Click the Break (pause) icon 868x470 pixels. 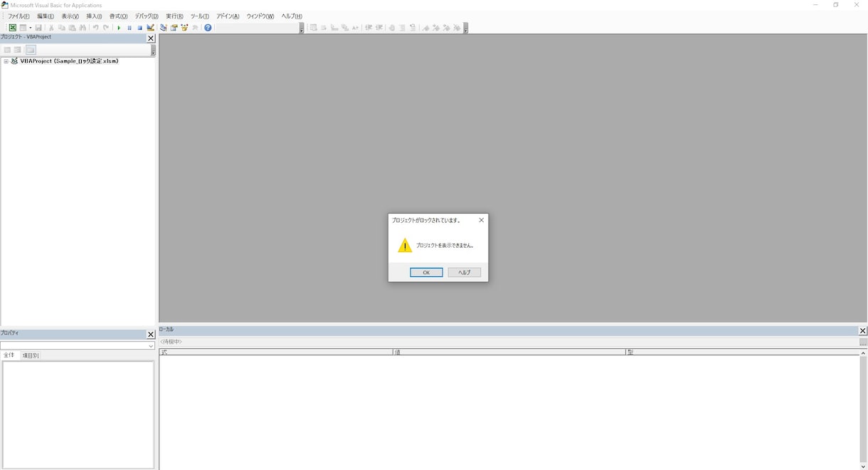click(129, 28)
